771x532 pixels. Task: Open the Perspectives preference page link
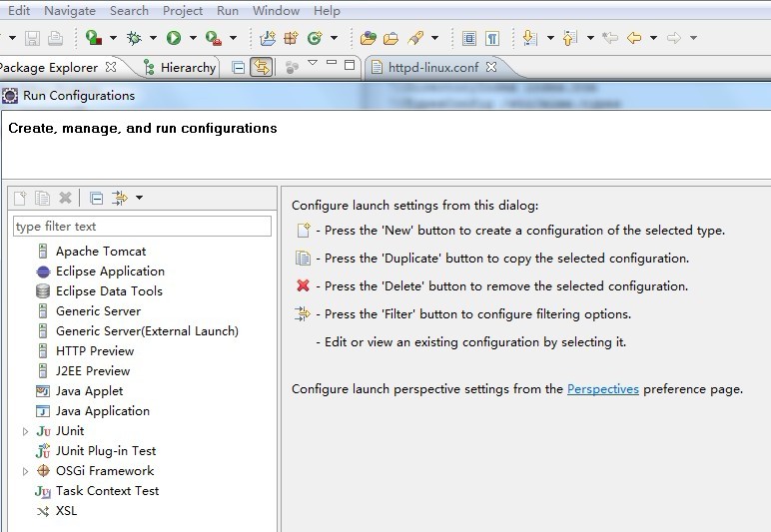pyautogui.click(x=603, y=389)
